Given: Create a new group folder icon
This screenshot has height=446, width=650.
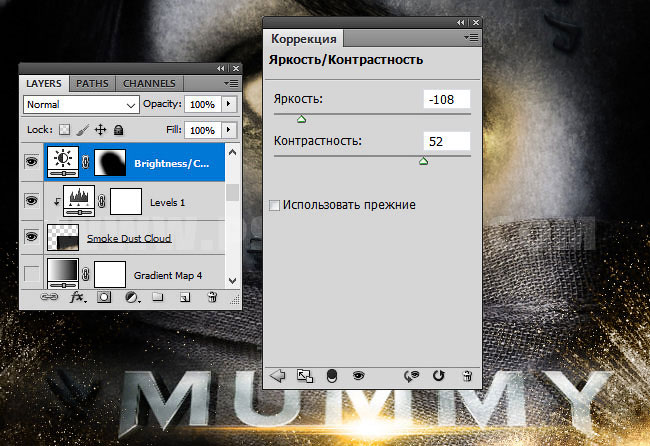Looking at the screenshot, I should tap(158, 297).
